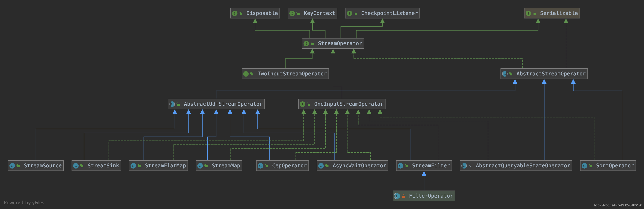The height and width of the screenshot is (209, 644).
Task: Click the public visibility icon on StreamOperator
Action: pyautogui.click(x=312, y=44)
